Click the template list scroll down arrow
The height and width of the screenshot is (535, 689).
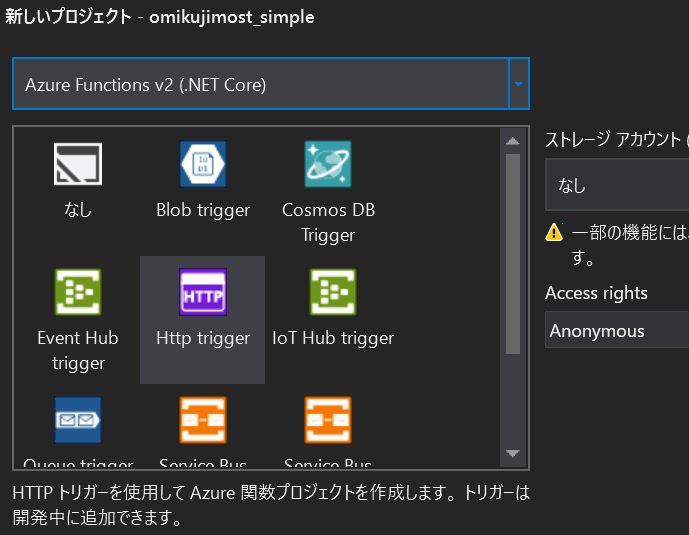click(x=513, y=453)
